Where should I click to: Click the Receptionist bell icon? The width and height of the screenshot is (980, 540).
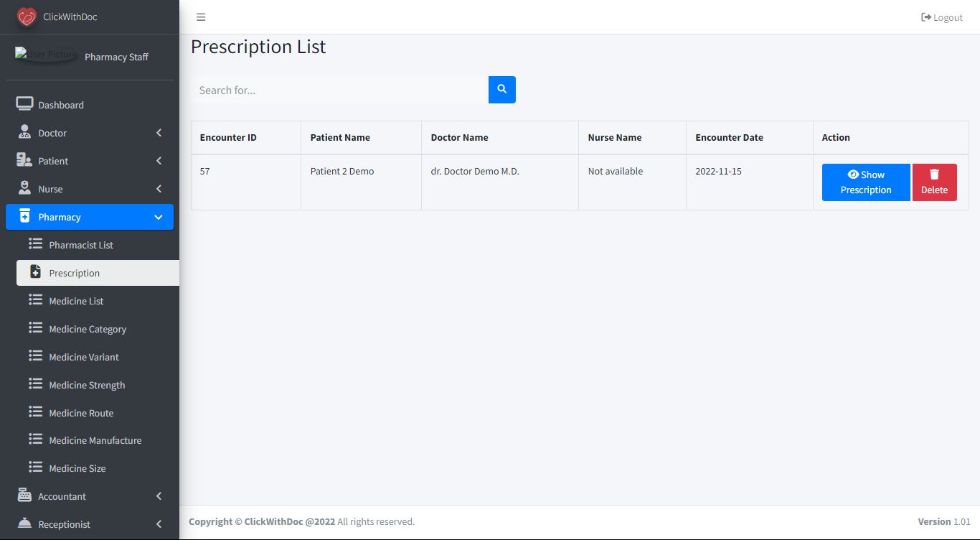(24, 524)
